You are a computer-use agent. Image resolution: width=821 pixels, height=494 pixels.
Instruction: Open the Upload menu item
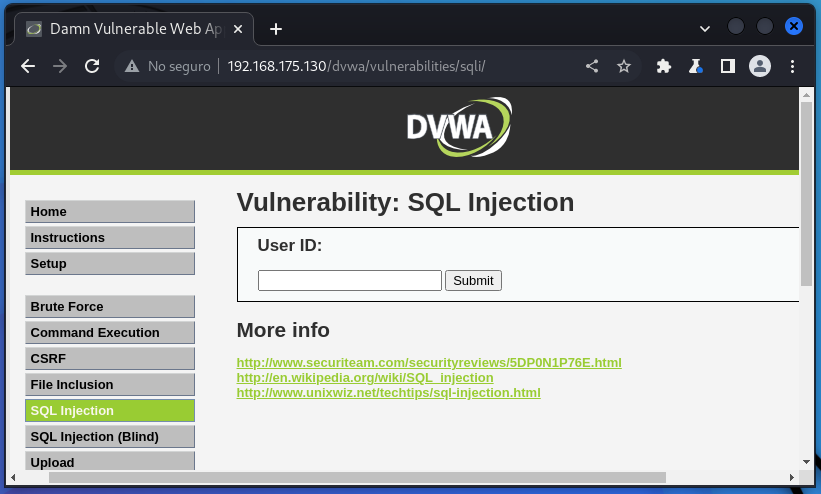click(x=110, y=461)
